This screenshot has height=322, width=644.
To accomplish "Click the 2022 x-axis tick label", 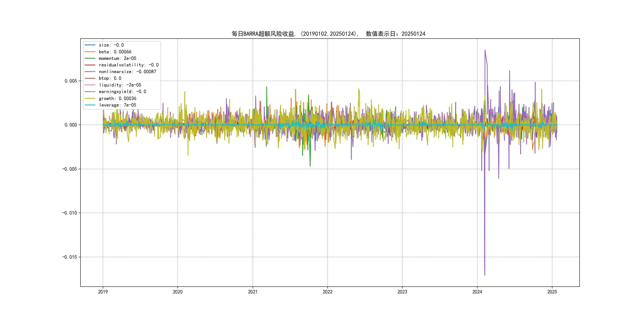I will point(328,292).
